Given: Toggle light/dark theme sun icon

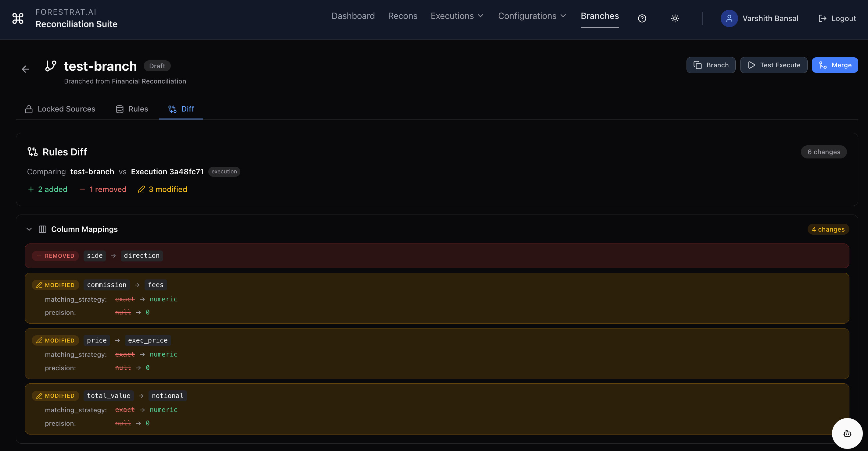Looking at the screenshot, I should point(675,19).
